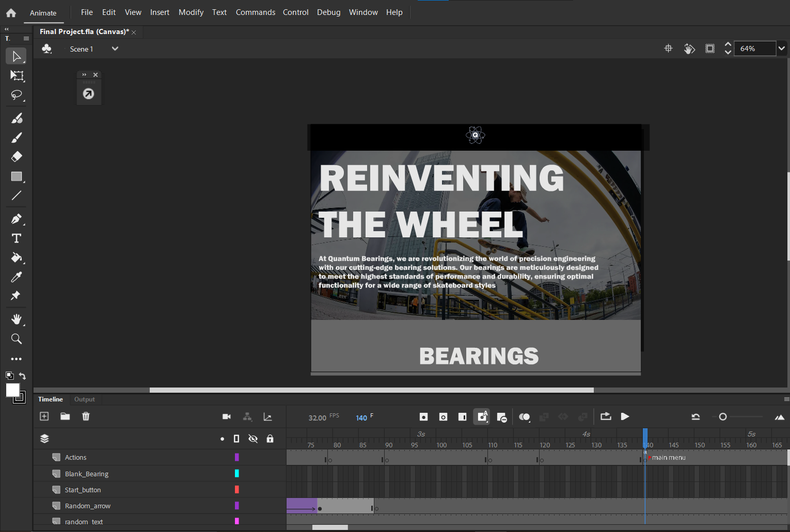Viewport: 790px width, 532px height.
Task: Expand the stage zoom percentage dropdown
Action: (x=782, y=49)
